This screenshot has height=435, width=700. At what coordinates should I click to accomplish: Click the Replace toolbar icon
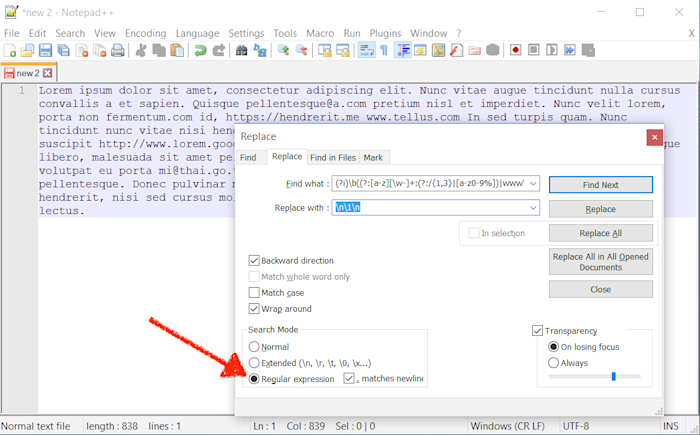260,50
